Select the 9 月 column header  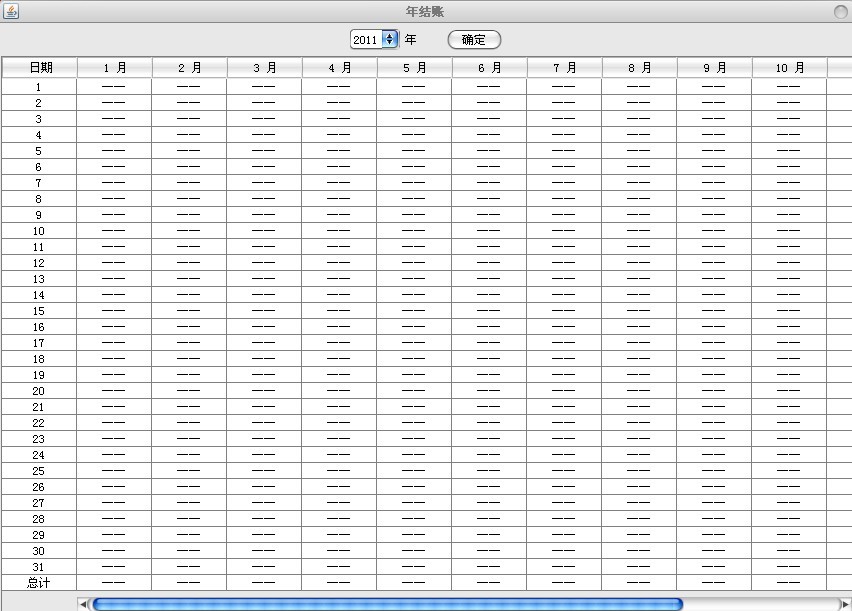tap(715, 67)
